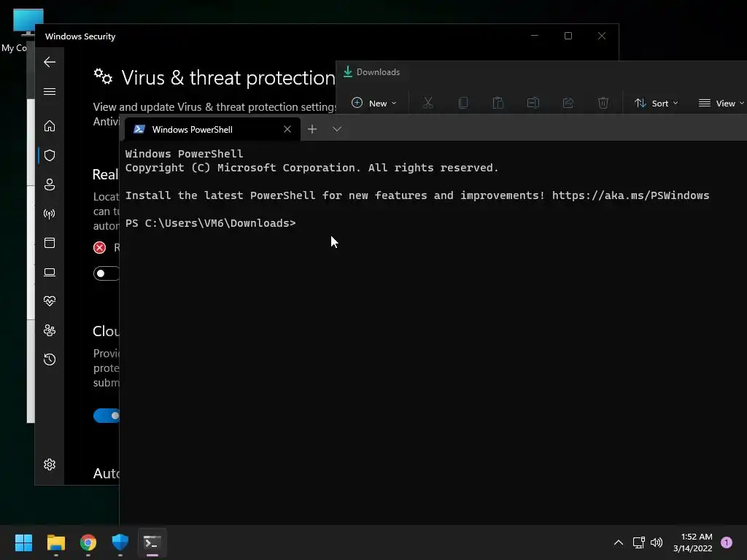747x560 pixels.
Task: Open Device security laptop icon
Action: coord(50,272)
